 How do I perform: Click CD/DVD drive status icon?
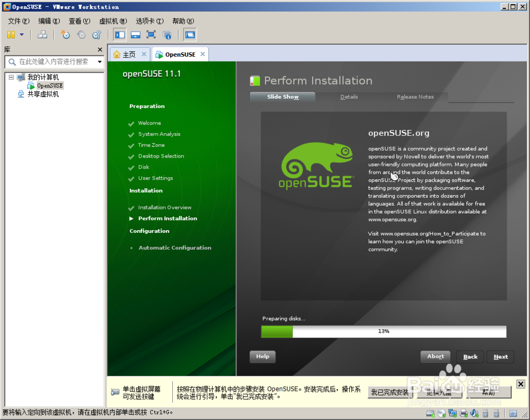point(441,413)
